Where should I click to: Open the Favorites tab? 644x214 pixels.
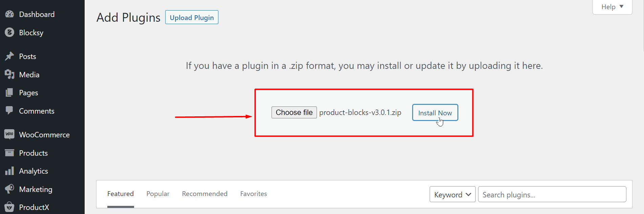tap(254, 194)
